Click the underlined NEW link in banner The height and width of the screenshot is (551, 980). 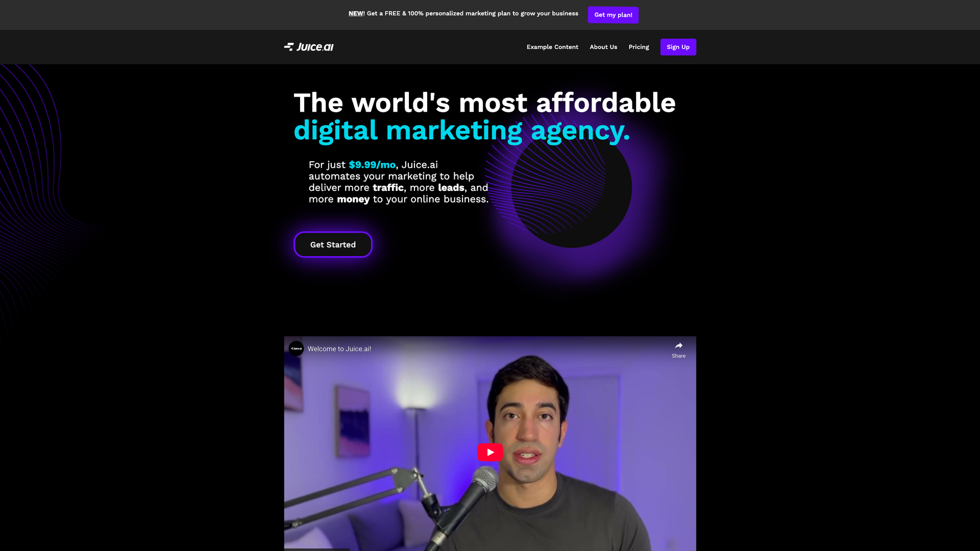356,14
